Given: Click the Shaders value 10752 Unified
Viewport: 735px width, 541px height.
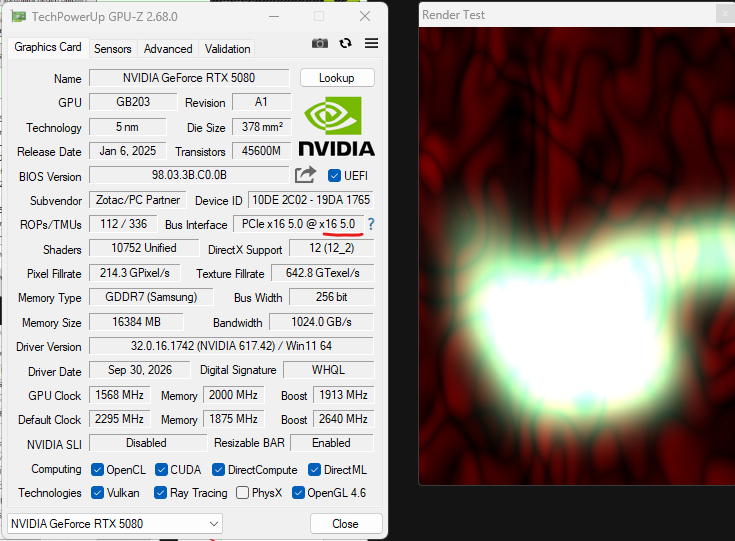Looking at the screenshot, I should coord(144,248).
